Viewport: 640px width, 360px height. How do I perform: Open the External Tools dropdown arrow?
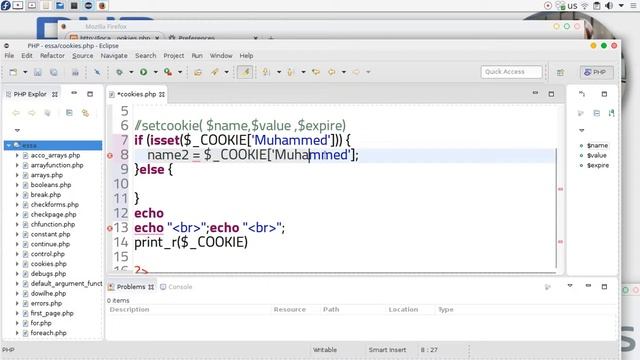coord(180,72)
